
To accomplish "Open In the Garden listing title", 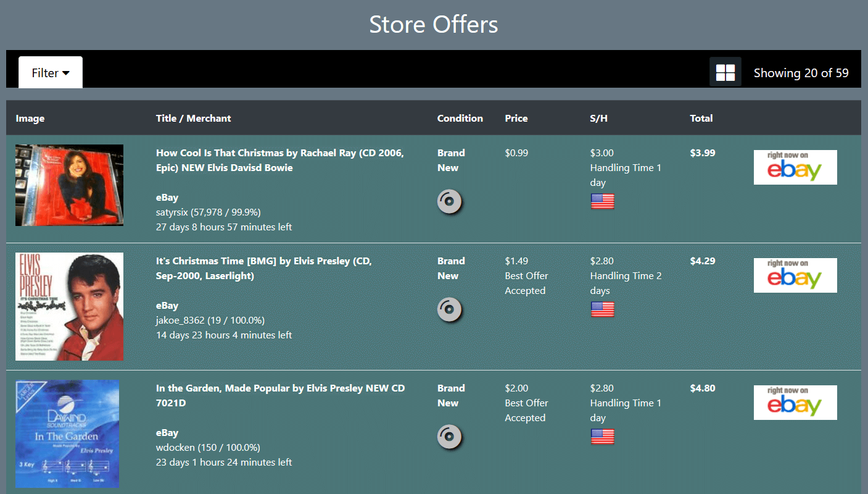I will click(280, 396).
